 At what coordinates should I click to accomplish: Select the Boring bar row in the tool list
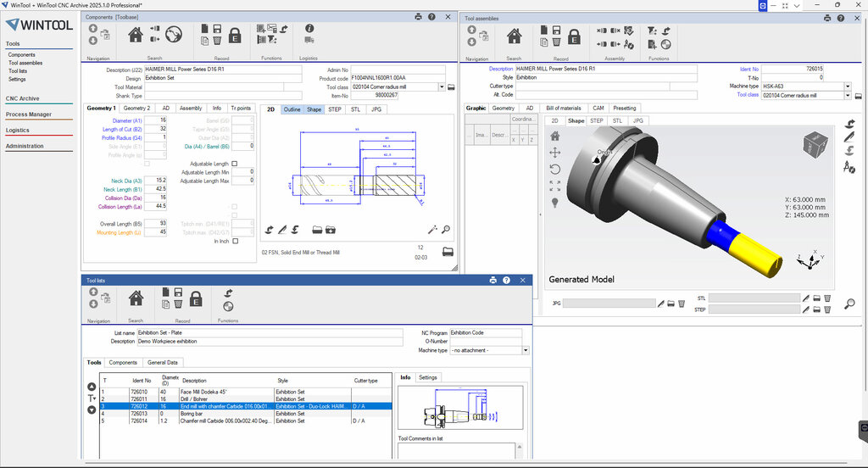[x=246, y=413]
